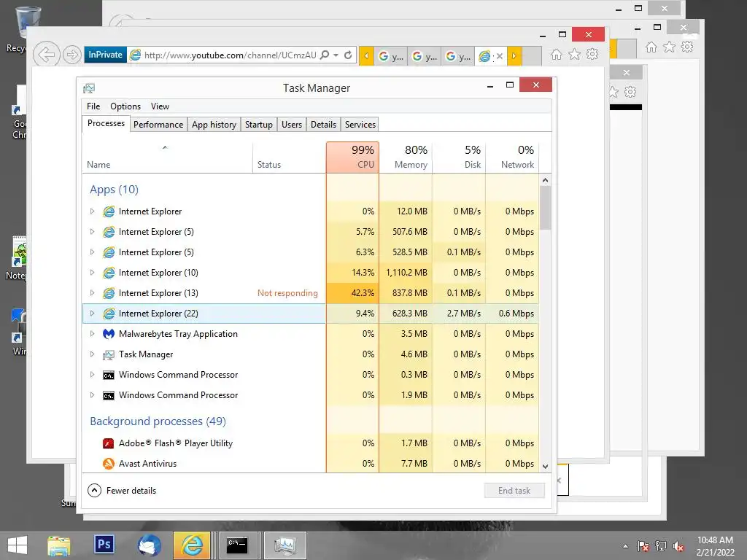747x560 pixels.
Task: Click the process list scrollbar thumb
Action: pos(546,208)
